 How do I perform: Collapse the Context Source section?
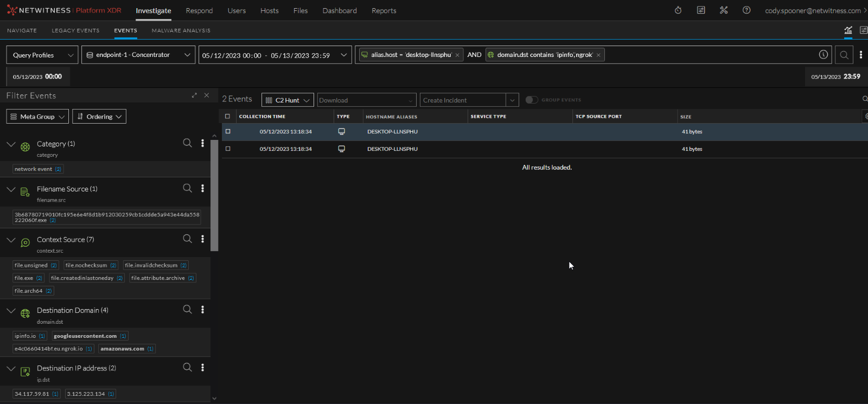tap(11, 239)
